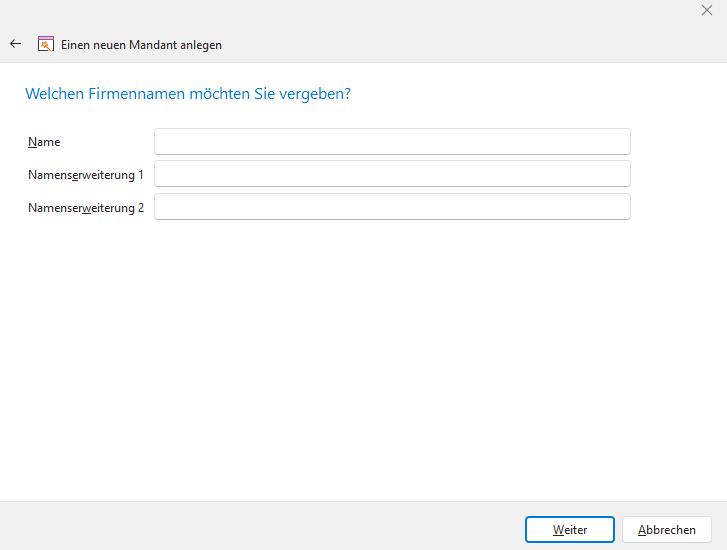Select the Namenserweiterung 2 text box
The height and width of the screenshot is (550, 727).
392,207
